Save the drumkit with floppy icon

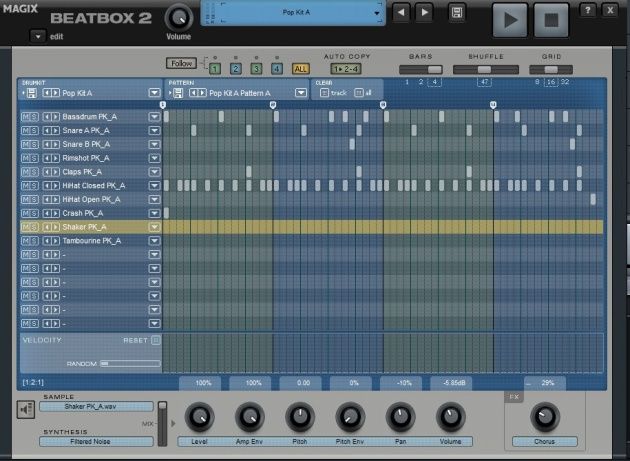(32, 93)
